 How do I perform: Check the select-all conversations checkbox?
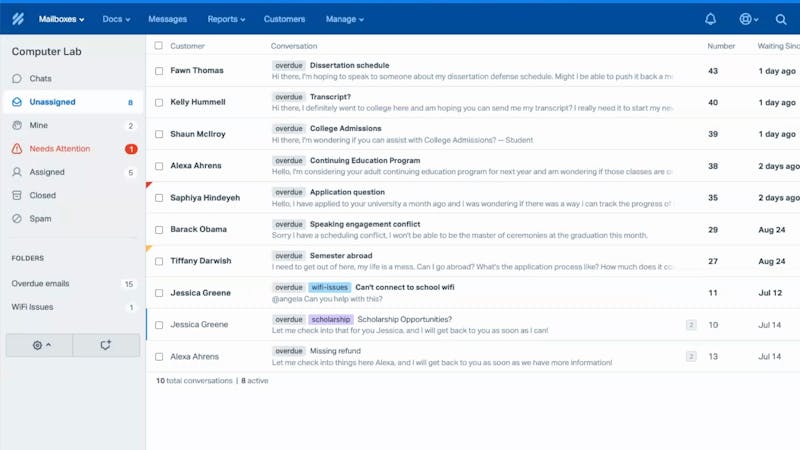[x=158, y=46]
